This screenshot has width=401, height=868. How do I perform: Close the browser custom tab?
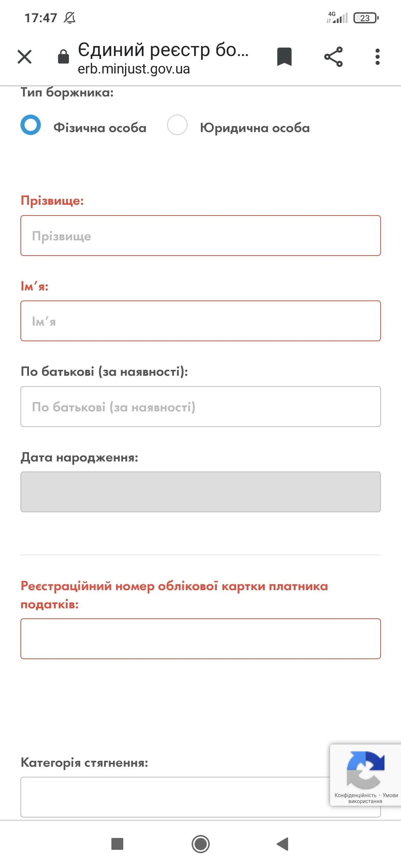[x=25, y=57]
